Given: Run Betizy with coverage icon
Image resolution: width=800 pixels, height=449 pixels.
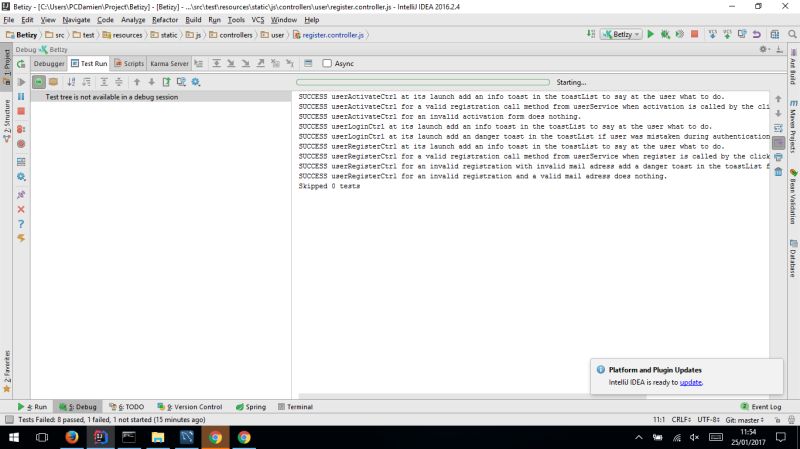Looking at the screenshot, I should click(x=679, y=34).
